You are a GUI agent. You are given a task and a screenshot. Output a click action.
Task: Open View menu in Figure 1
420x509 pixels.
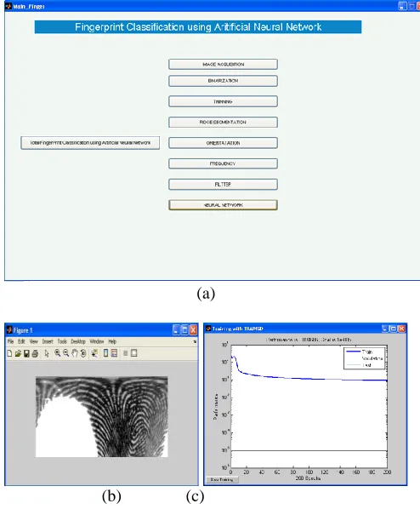pyautogui.click(x=34, y=341)
